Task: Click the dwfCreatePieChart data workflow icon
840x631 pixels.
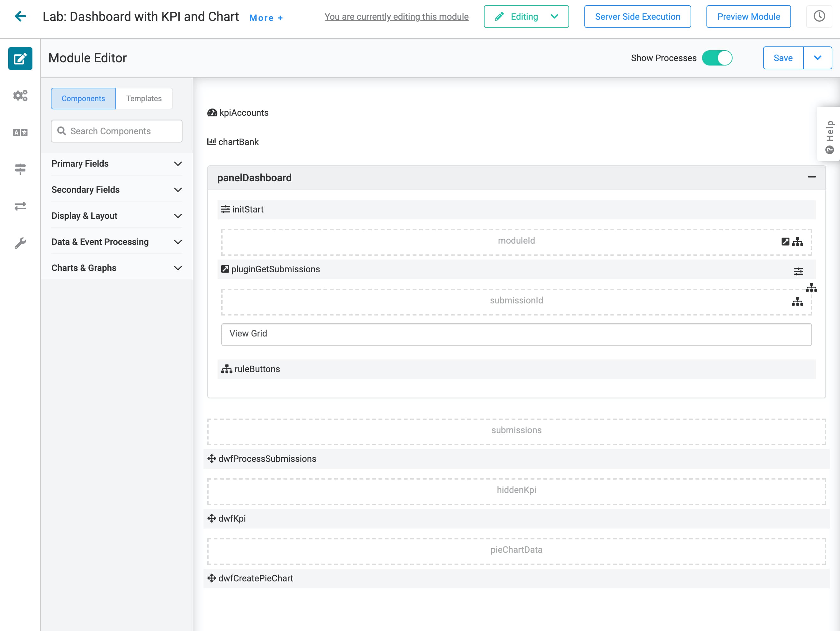Action: click(211, 578)
